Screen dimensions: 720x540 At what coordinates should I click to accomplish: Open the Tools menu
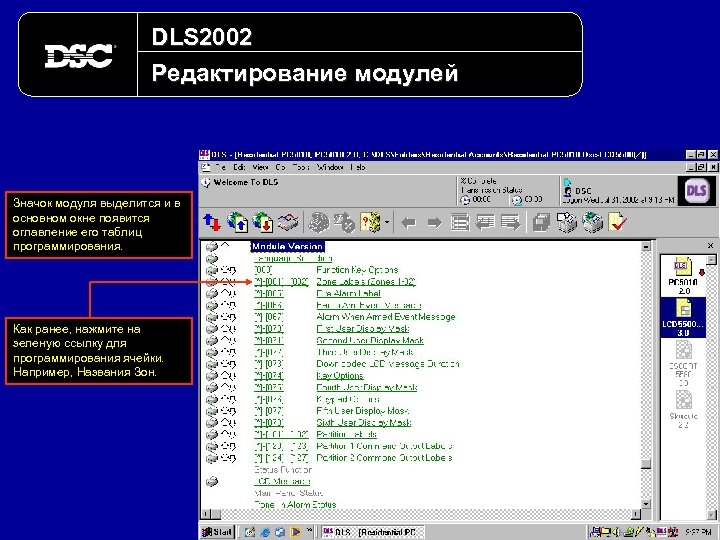(301, 168)
